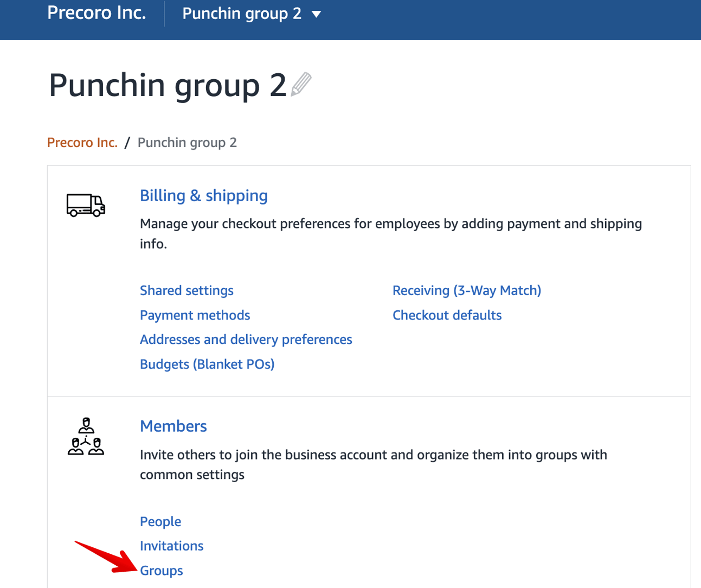View People in the Members section
Screen dimensions: 701x588
[x=160, y=521]
